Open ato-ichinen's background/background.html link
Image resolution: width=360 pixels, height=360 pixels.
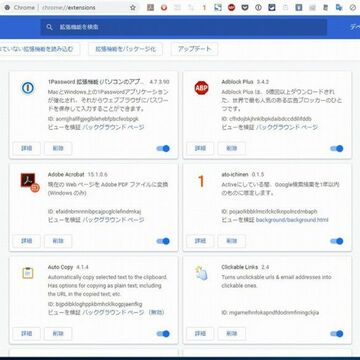(x=292, y=220)
